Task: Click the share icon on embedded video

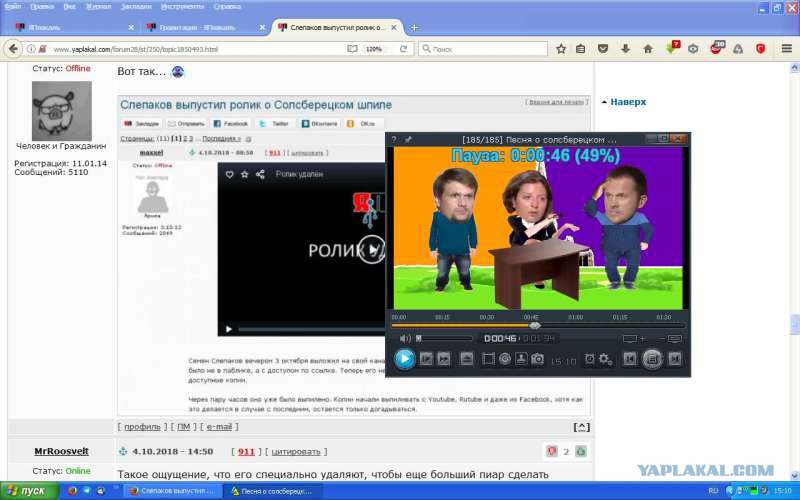Action: (x=260, y=174)
